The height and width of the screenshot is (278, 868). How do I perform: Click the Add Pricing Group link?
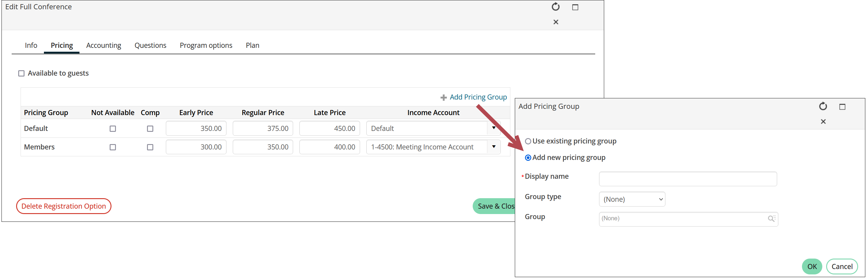tap(478, 97)
